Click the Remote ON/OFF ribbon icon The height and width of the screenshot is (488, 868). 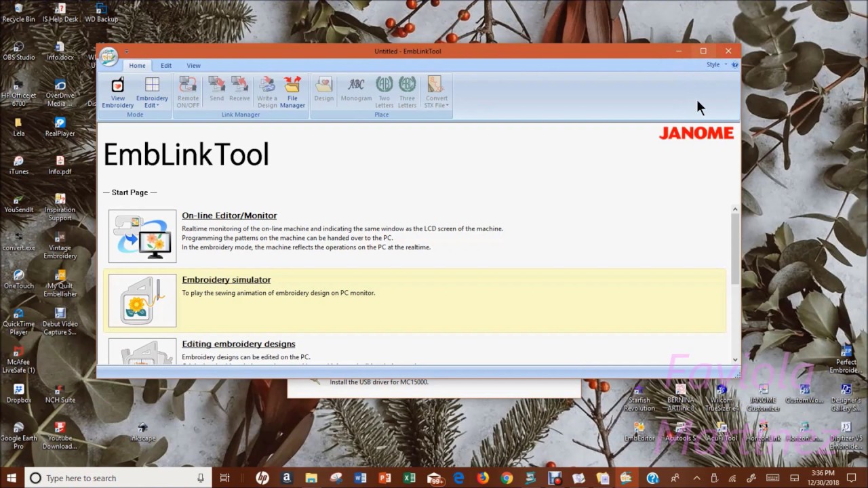tap(188, 92)
